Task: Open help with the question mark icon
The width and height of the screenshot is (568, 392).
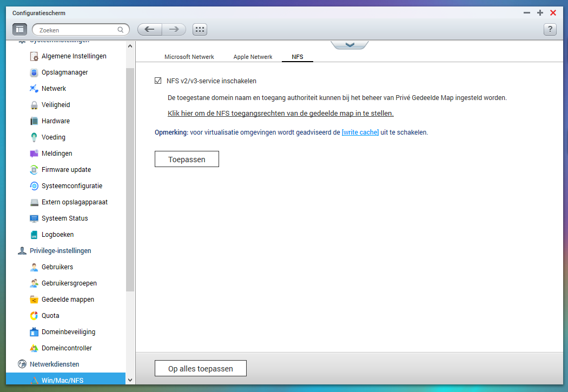Action: click(550, 29)
